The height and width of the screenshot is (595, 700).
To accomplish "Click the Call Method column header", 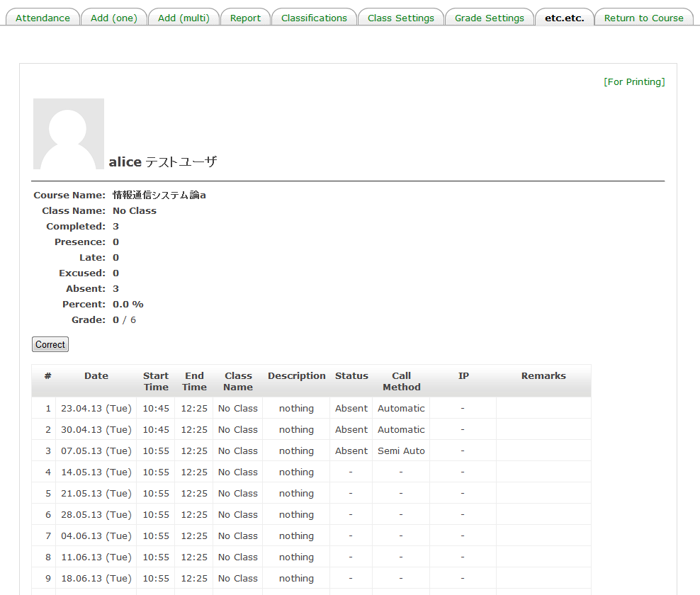I will coord(401,381).
